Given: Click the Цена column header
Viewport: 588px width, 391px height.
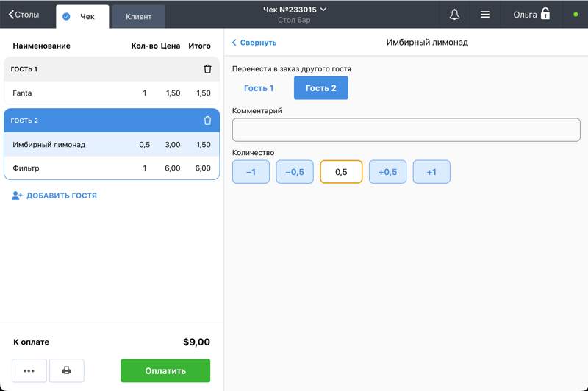Looking at the screenshot, I should [171, 46].
